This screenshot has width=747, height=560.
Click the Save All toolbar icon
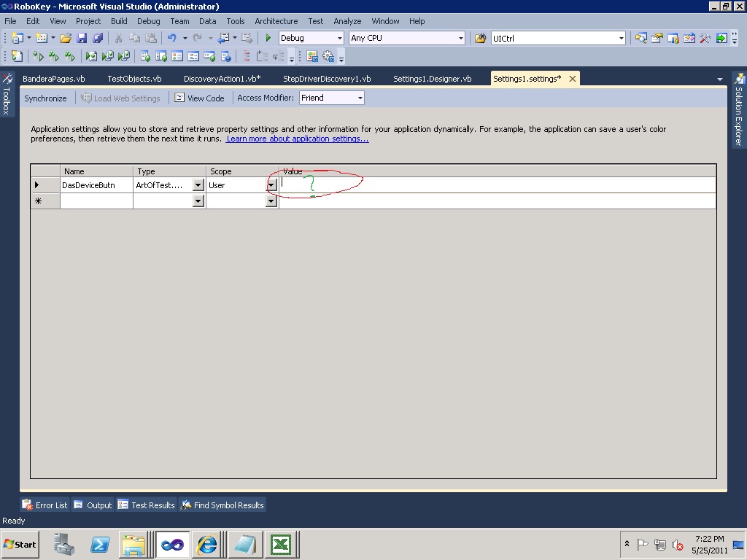(x=98, y=38)
